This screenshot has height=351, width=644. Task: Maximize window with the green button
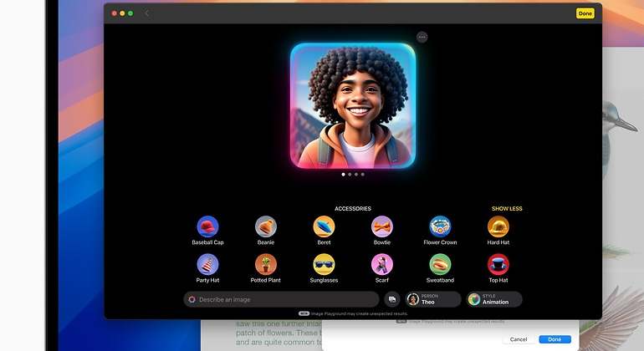130,13
